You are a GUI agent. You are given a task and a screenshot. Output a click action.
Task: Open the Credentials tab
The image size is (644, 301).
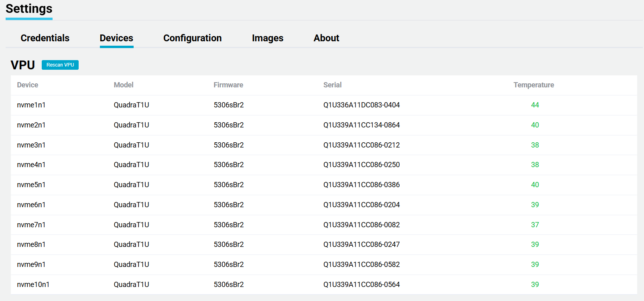(45, 38)
